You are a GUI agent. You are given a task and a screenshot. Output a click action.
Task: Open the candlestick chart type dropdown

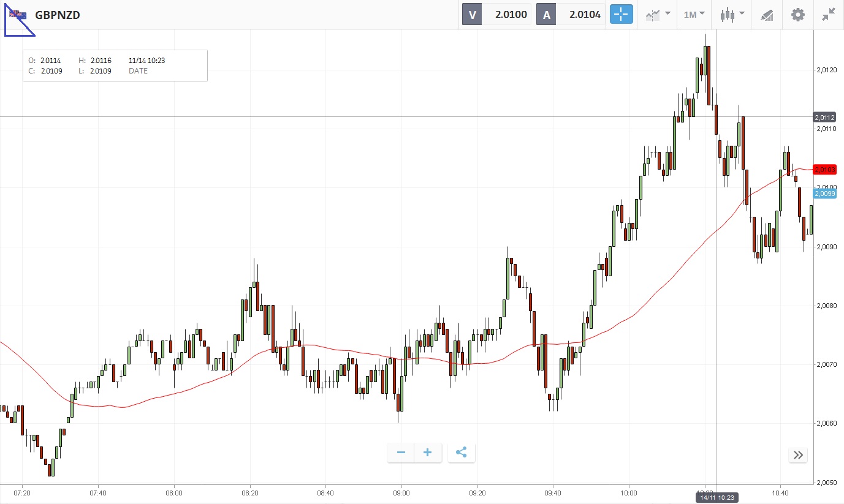(x=732, y=15)
